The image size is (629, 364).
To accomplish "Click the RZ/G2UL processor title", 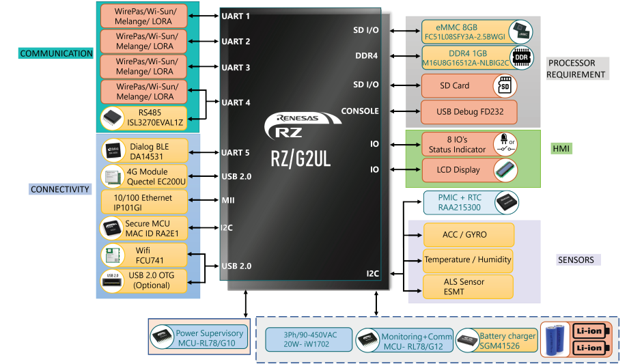I will [x=301, y=159].
